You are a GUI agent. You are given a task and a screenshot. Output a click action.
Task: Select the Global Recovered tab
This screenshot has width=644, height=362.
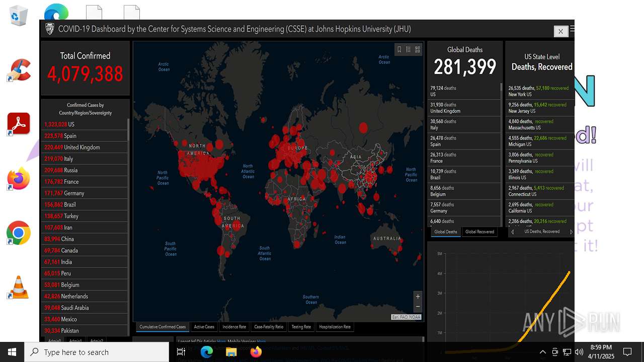479,232
